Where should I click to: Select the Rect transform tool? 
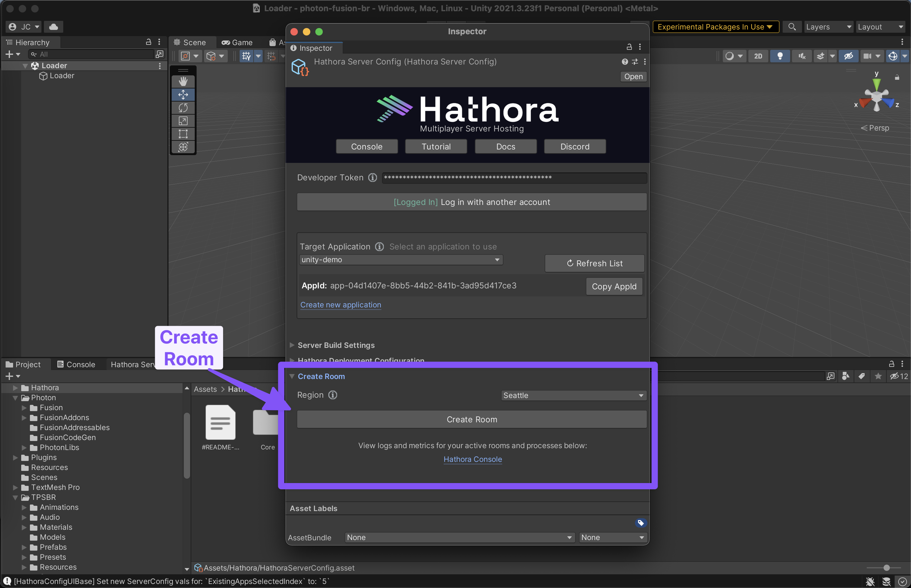point(183,134)
